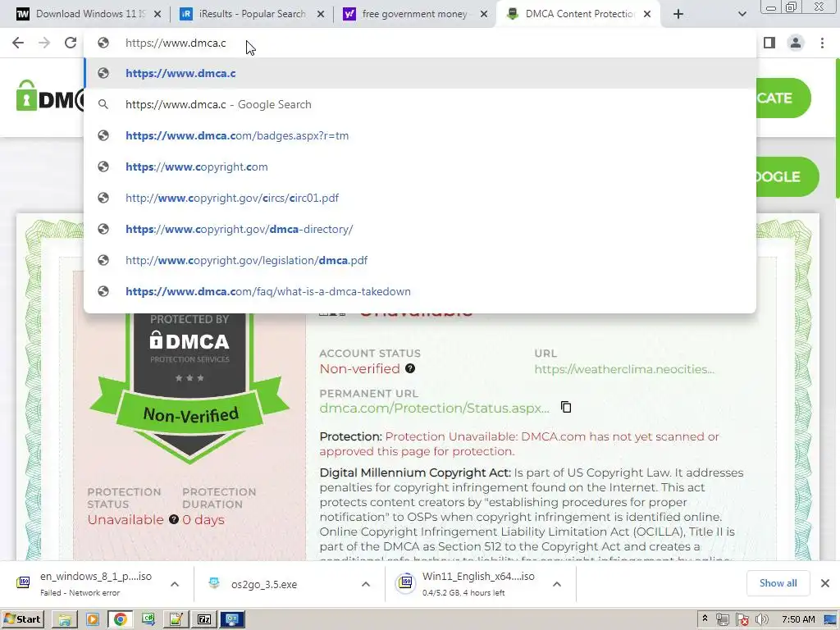Screen dimensions: 840x630
Task: Pick the badges.aspx?r=tm suggestion
Action: click(420, 135)
